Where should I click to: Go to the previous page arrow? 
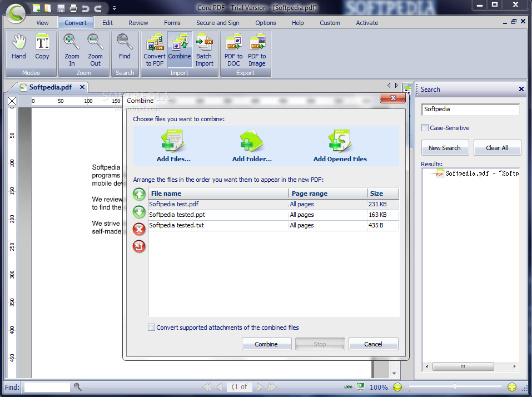[219, 387]
